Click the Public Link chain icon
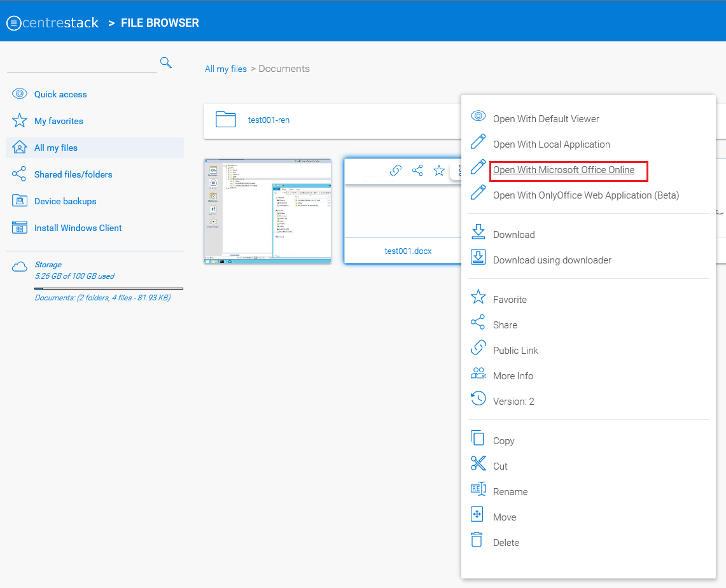The image size is (726, 588). pos(478,347)
